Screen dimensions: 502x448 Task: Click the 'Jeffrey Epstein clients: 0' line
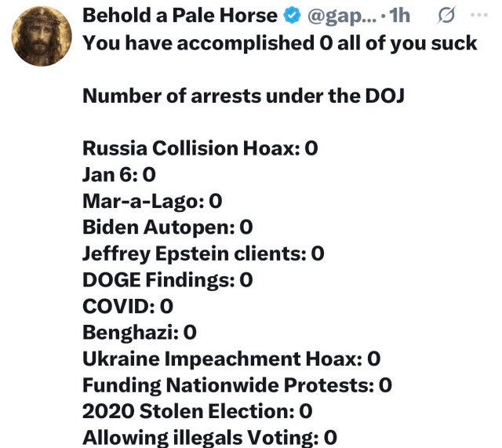pyautogui.click(x=203, y=253)
